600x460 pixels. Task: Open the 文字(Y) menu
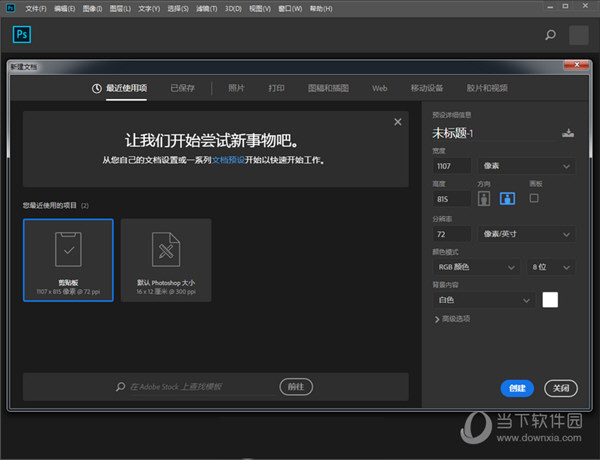pyautogui.click(x=149, y=8)
